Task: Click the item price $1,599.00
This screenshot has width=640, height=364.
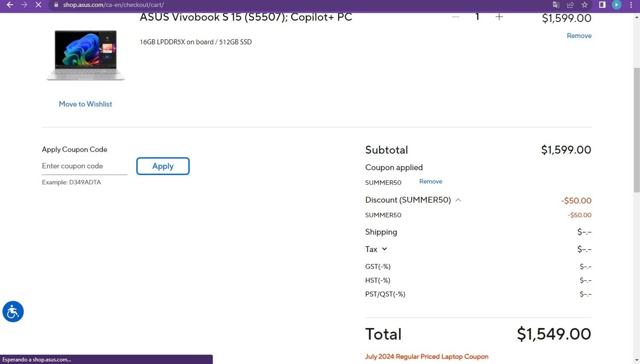Action: 567,18
